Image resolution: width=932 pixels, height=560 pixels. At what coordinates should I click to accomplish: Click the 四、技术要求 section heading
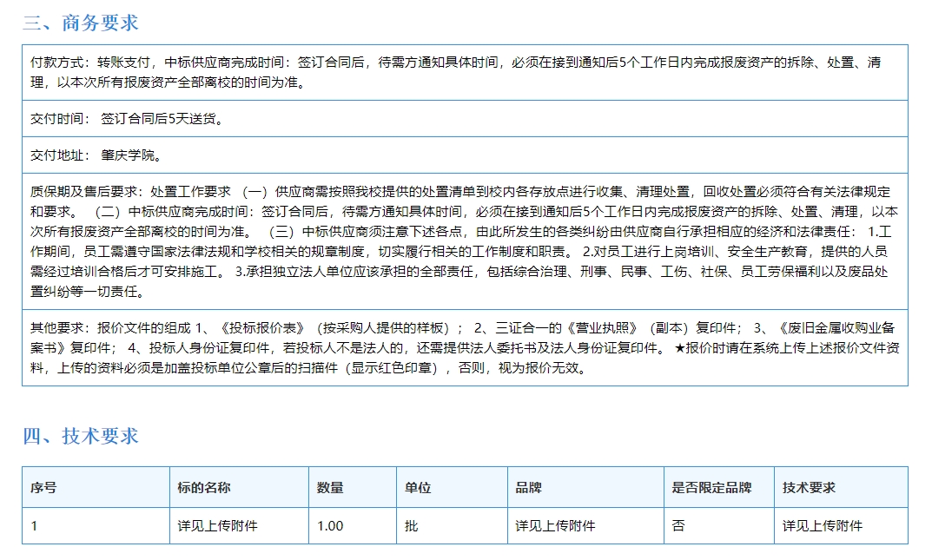coord(80,436)
